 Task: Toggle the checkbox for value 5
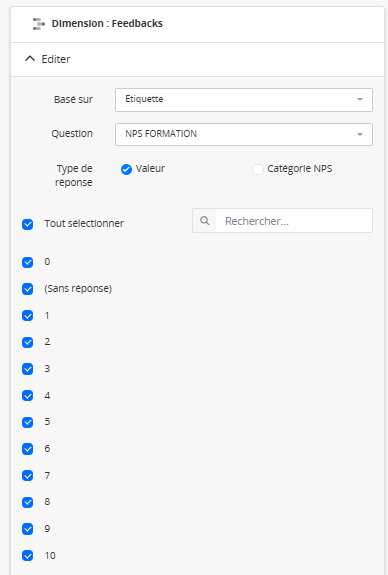tap(28, 422)
